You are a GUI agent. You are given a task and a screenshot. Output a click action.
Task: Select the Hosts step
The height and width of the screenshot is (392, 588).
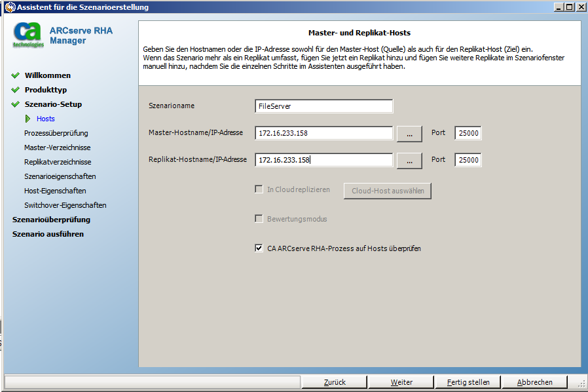click(46, 119)
